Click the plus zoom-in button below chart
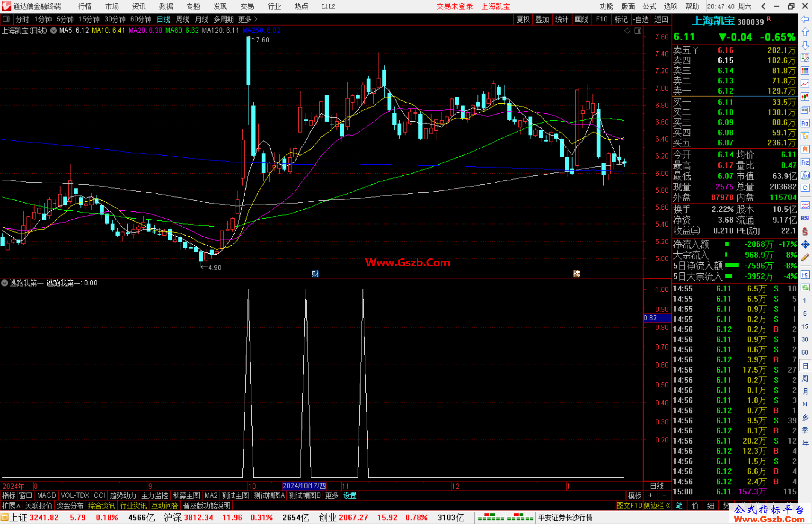Screen dimensions: 812x524 click(x=651, y=495)
